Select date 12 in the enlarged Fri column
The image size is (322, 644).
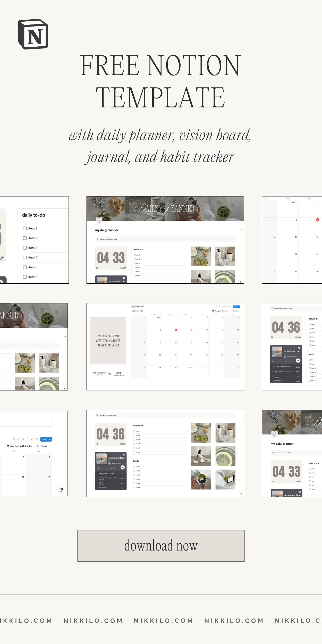[23, 477]
